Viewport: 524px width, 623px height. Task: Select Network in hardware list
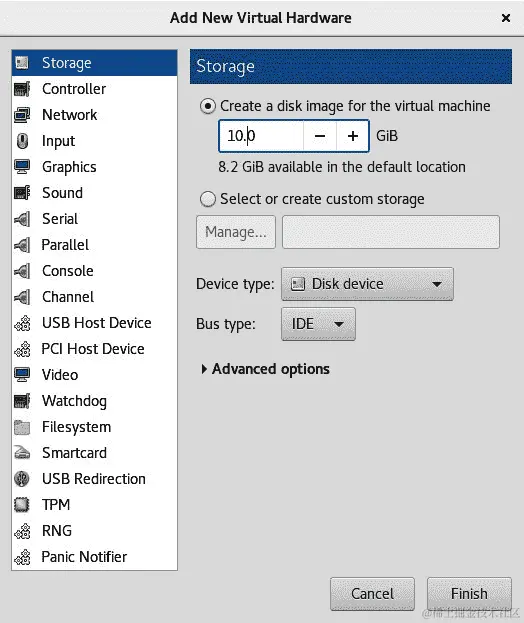tap(95, 115)
